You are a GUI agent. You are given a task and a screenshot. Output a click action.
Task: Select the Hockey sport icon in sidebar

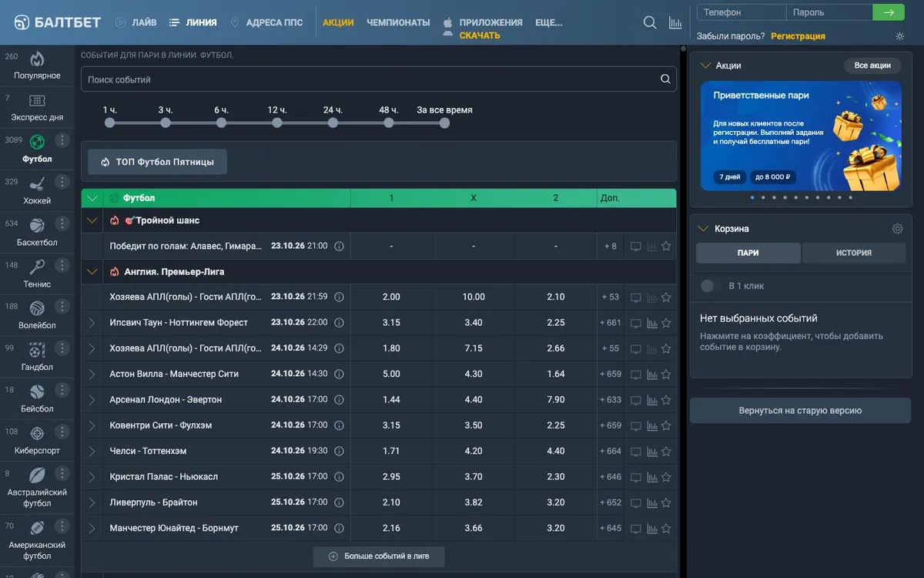click(37, 183)
